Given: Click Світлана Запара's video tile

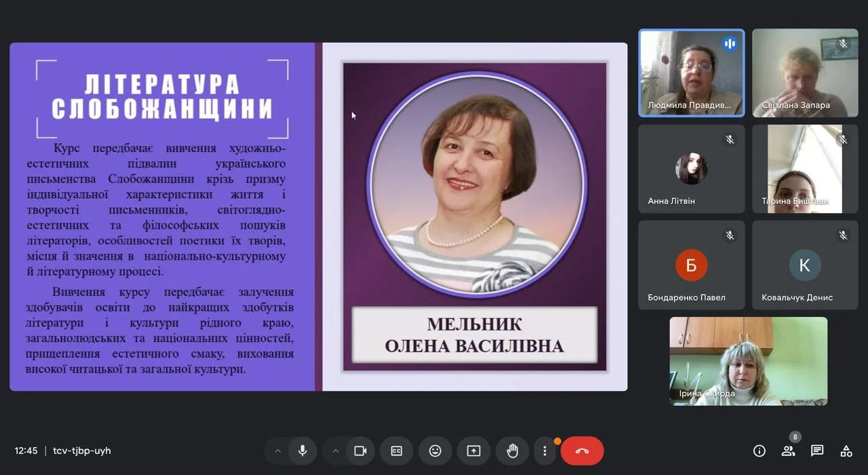Looking at the screenshot, I should [x=804, y=73].
